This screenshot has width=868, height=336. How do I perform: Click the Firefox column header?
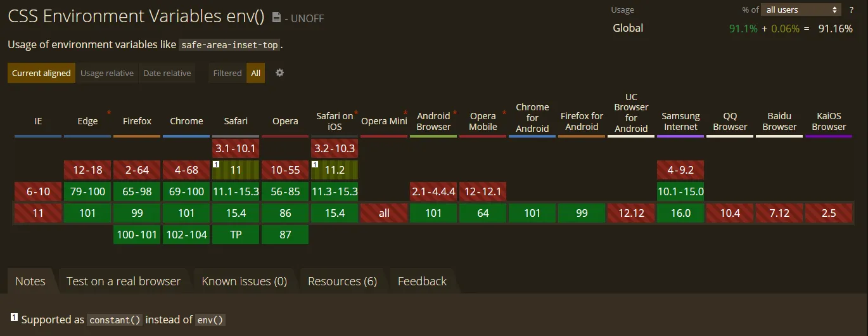pos(137,121)
